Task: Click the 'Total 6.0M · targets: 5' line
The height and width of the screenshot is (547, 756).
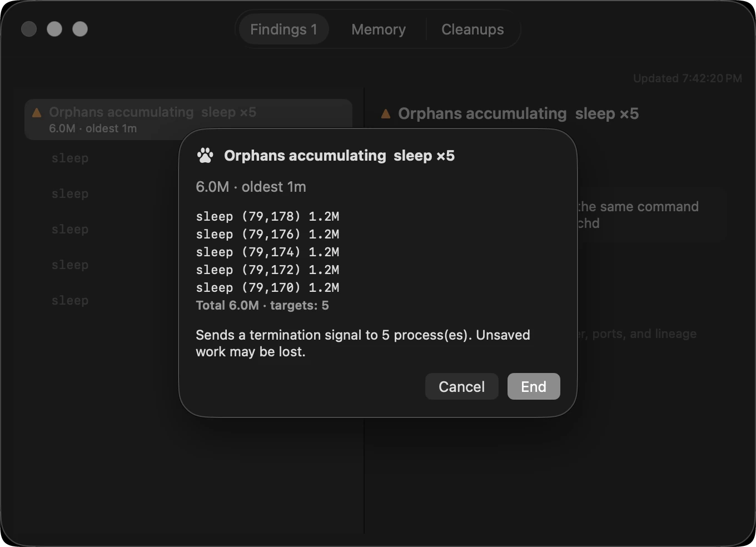Action: pos(262,305)
